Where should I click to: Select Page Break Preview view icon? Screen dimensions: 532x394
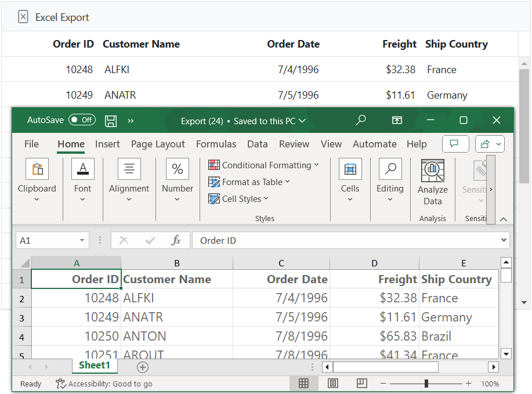tap(361, 384)
